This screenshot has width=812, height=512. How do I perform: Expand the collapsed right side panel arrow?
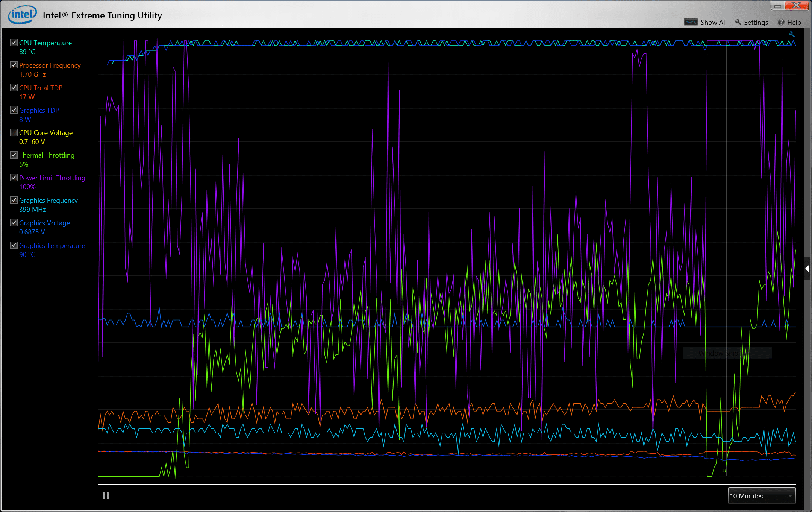pyautogui.click(x=807, y=269)
